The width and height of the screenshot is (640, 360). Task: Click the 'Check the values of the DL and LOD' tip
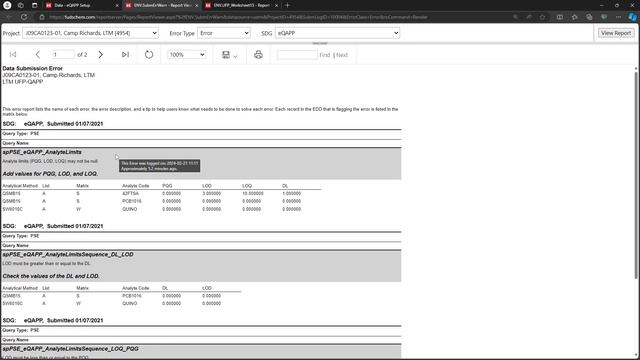pyautogui.click(x=51, y=276)
